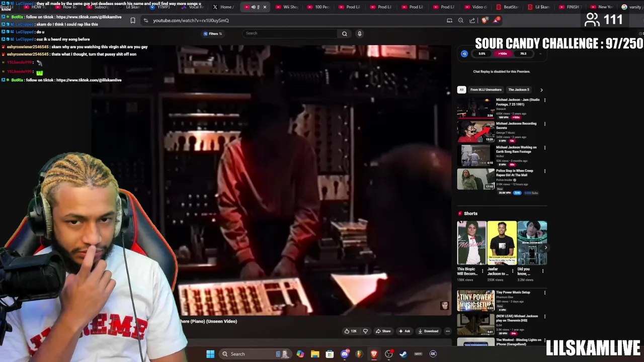Click the Ask button below the video
This screenshot has width=644, height=362.
coord(405,331)
